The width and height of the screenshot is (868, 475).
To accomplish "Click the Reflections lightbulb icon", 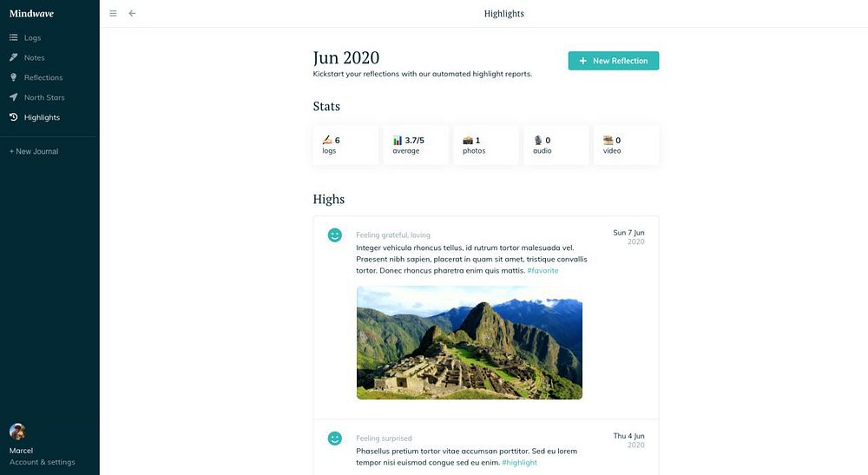I will pyautogui.click(x=14, y=77).
